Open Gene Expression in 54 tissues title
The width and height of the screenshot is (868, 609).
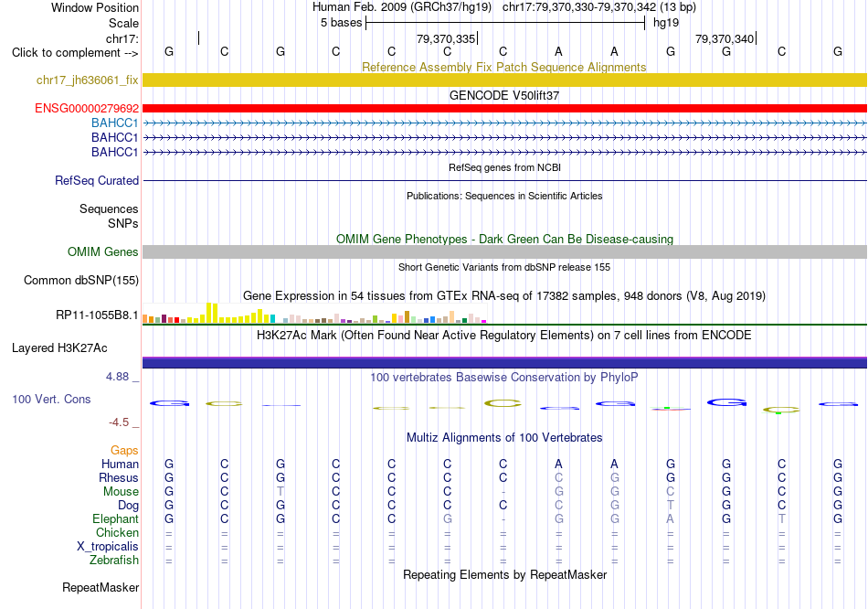click(x=504, y=296)
